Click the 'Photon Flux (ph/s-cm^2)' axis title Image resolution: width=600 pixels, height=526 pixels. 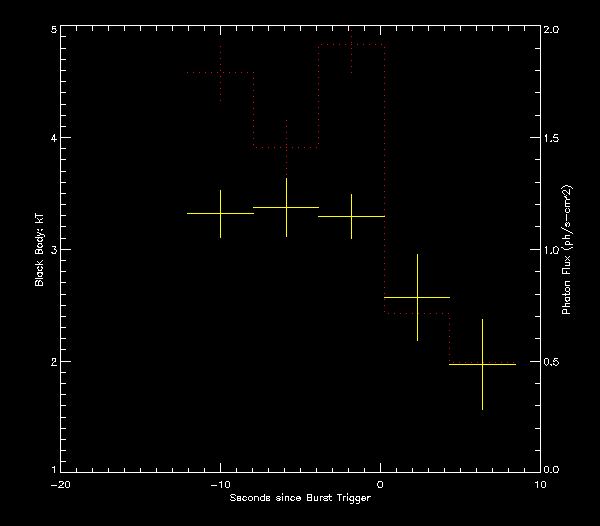coord(566,250)
